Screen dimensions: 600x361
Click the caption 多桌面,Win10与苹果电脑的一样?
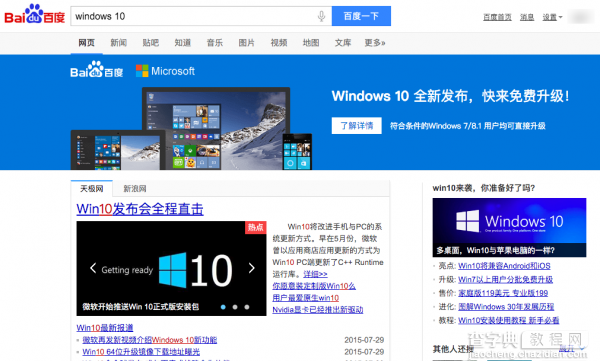[x=495, y=250]
